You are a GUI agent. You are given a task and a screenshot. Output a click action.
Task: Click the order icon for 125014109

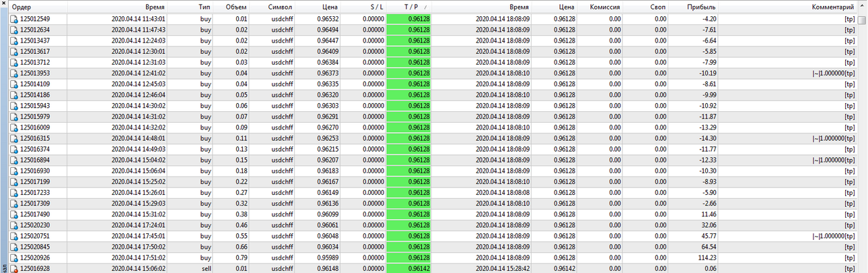(14, 84)
